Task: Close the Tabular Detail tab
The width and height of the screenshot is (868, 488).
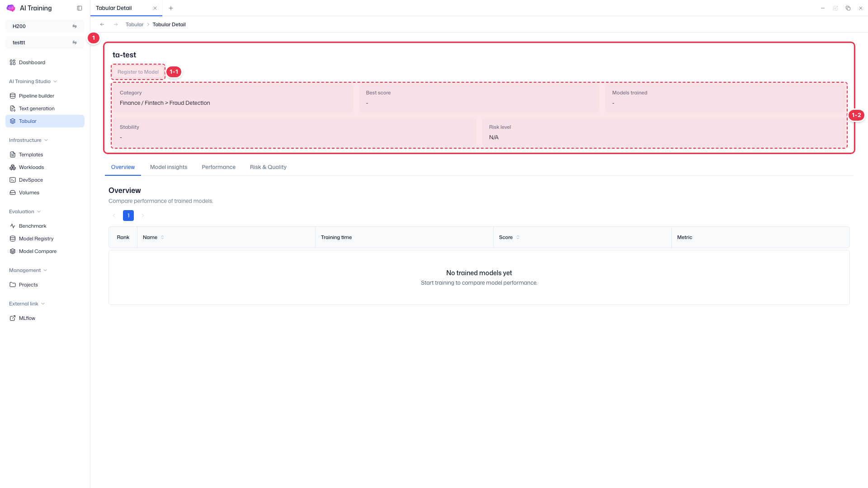Action: [x=155, y=8]
